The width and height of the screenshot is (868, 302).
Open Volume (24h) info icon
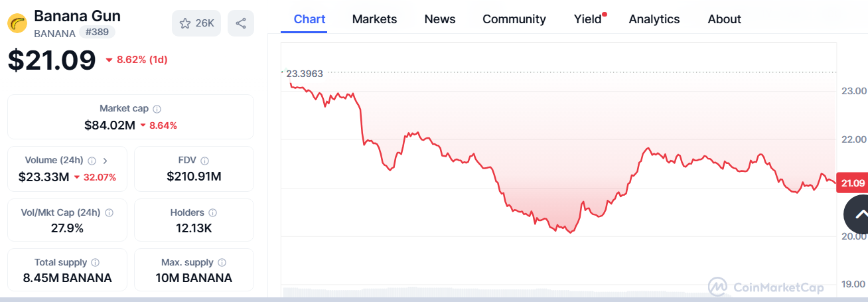click(x=92, y=161)
